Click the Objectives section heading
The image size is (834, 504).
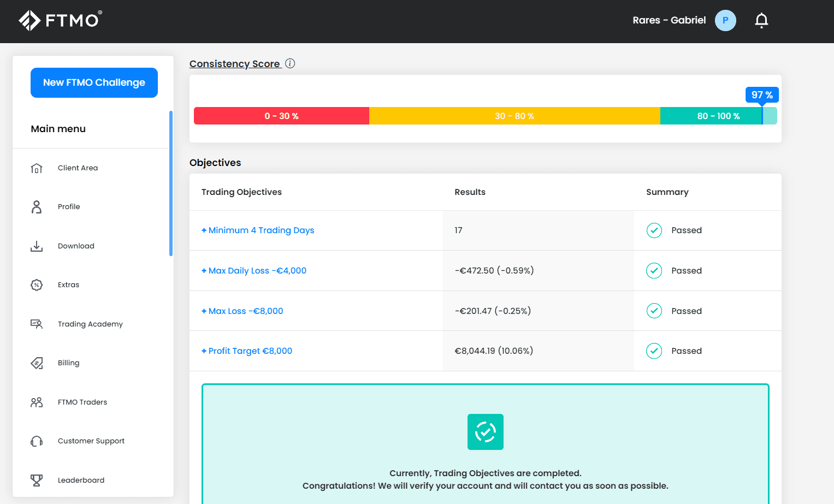(215, 163)
